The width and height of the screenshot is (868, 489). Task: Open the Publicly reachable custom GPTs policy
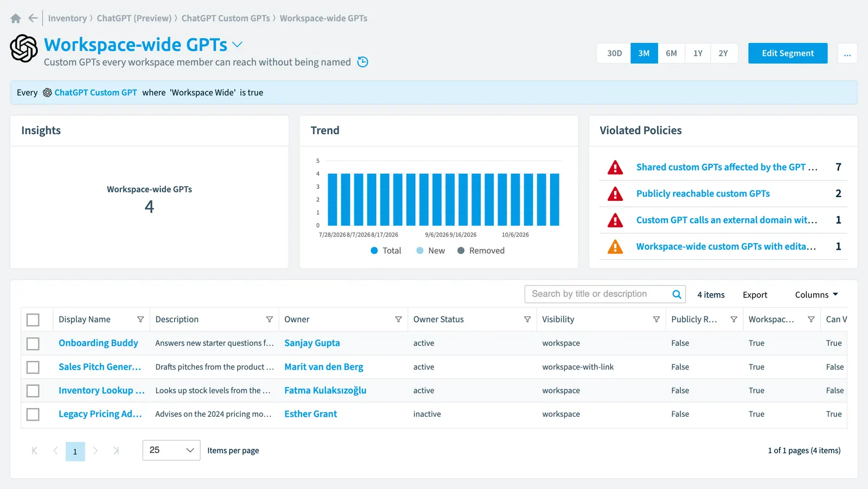pos(703,194)
